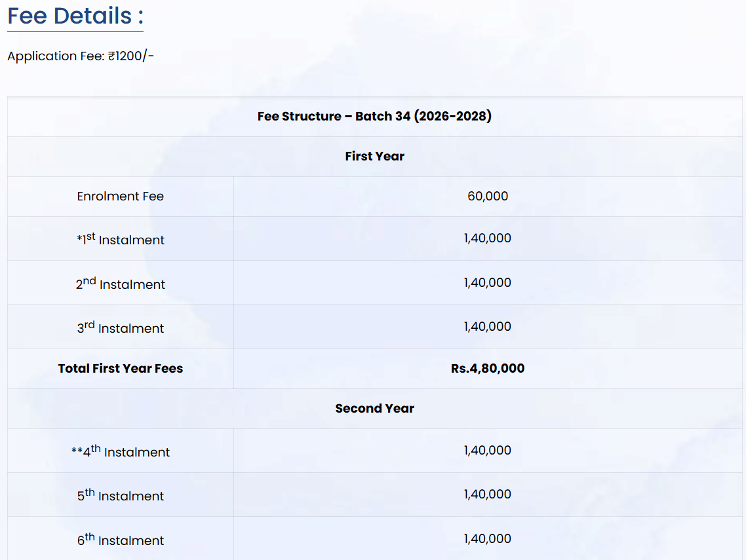Click the Fee Details heading
The width and height of the screenshot is (746, 560).
pyautogui.click(x=75, y=16)
